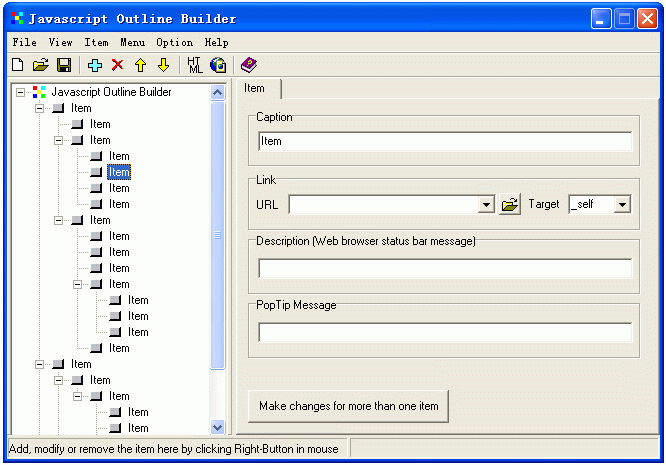
Task: Select the Item tab in the properties panel
Action: tap(257, 88)
